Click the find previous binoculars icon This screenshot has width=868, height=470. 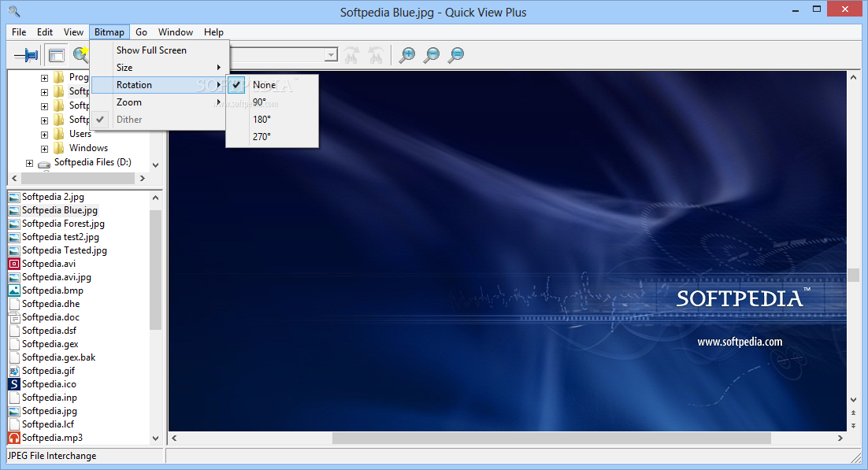pyautogui.click(x=376, y=55)
